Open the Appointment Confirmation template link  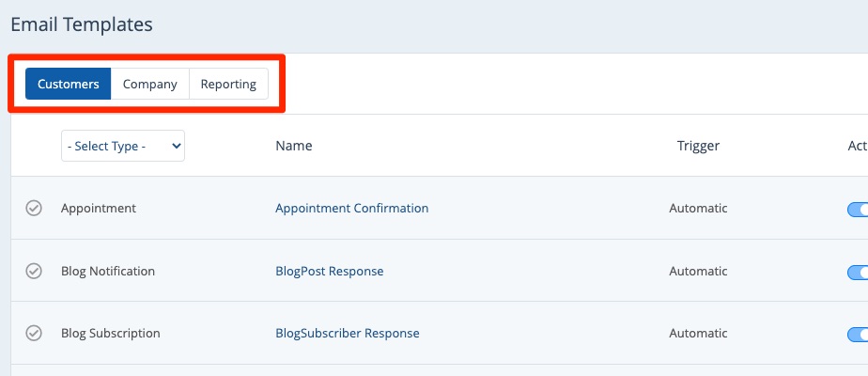pyautogui.click(x=351, y=209)
